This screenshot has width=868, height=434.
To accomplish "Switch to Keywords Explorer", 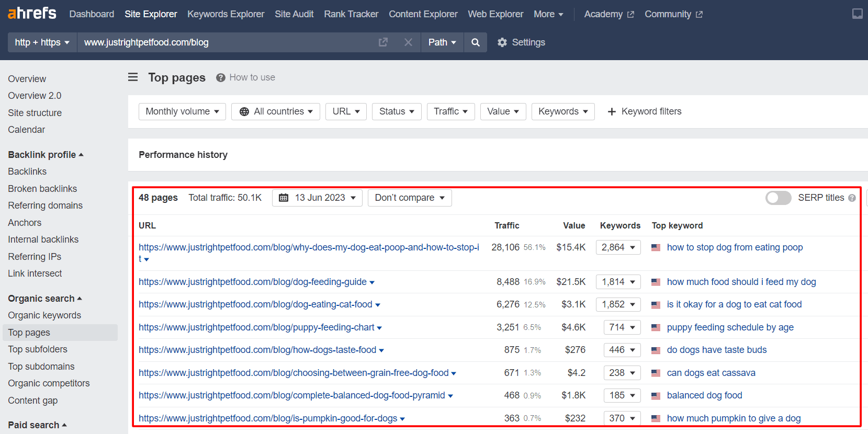I will coord(226,14).
